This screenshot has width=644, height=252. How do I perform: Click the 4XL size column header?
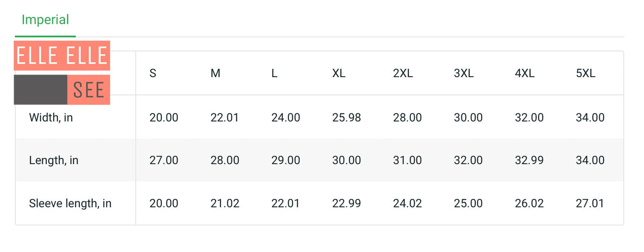(x=525, y=74)
